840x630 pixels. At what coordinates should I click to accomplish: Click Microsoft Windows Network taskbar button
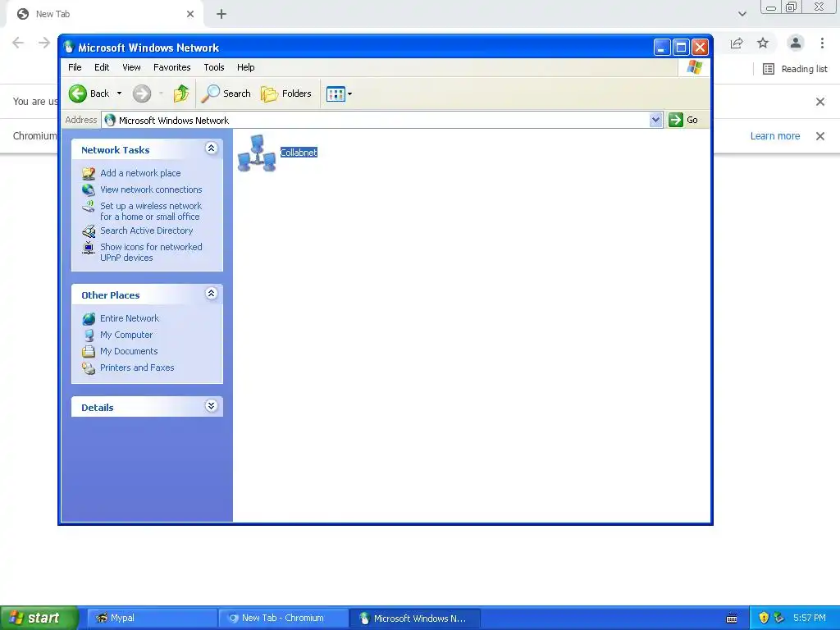pos(415,619)
